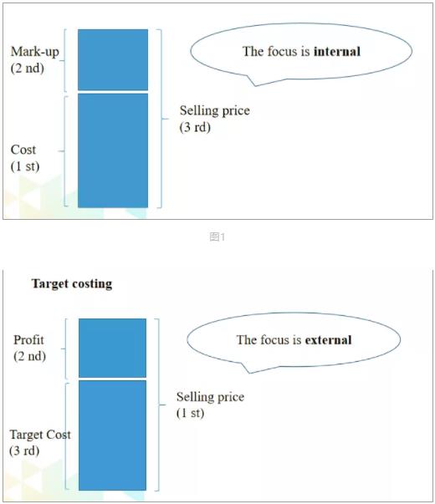Click the left bracket beside Mark-up
Screen dimensions: 435x504
[x=64, y=60]
